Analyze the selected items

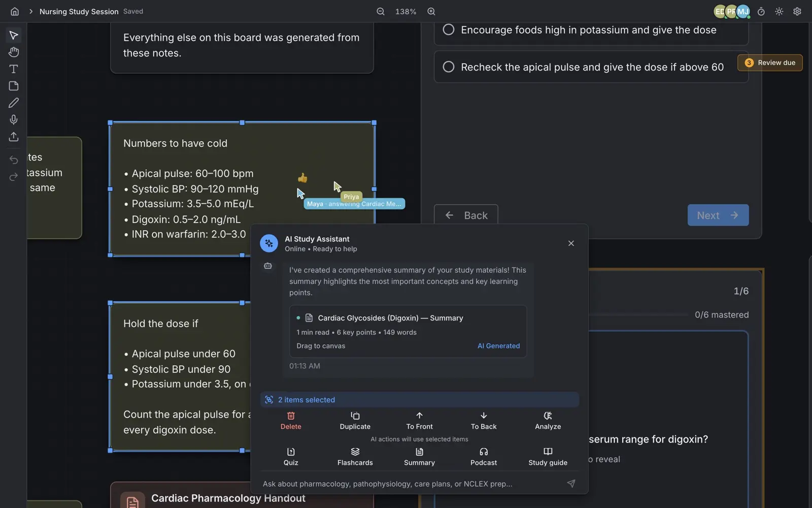(x=548, y=421)
